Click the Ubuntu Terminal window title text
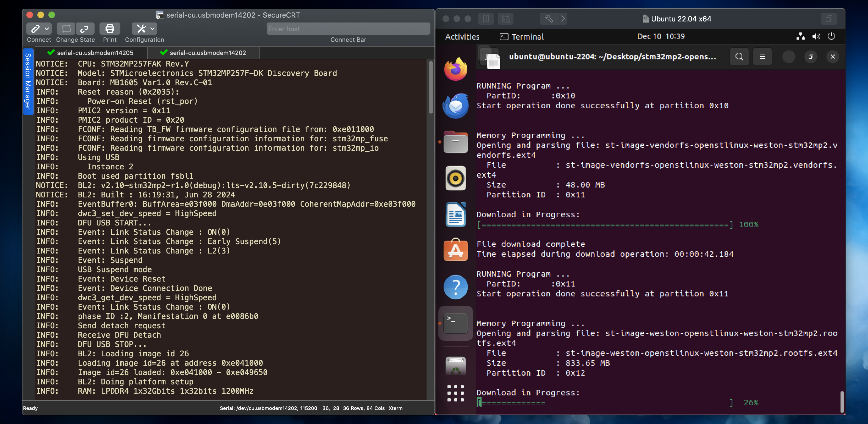868x424 pixels. [x=612, y=57]
